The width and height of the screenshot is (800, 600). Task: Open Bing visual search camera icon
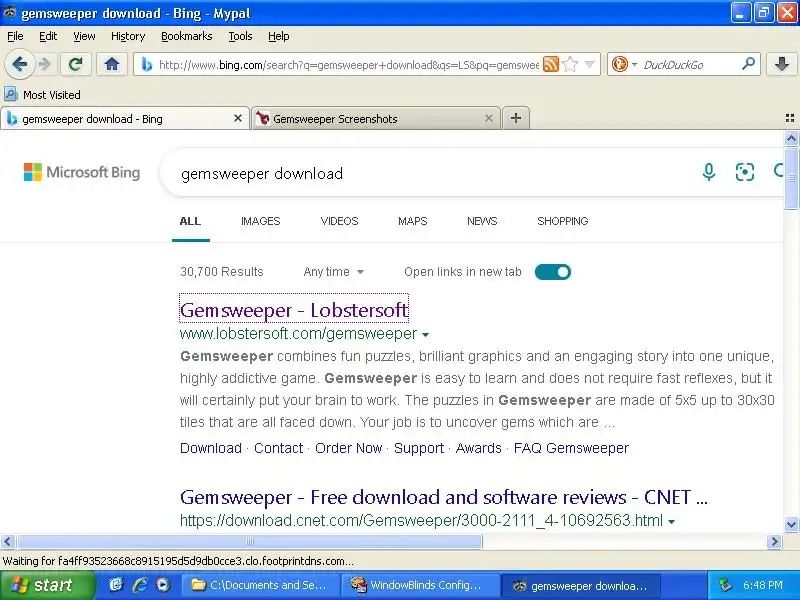745,172
